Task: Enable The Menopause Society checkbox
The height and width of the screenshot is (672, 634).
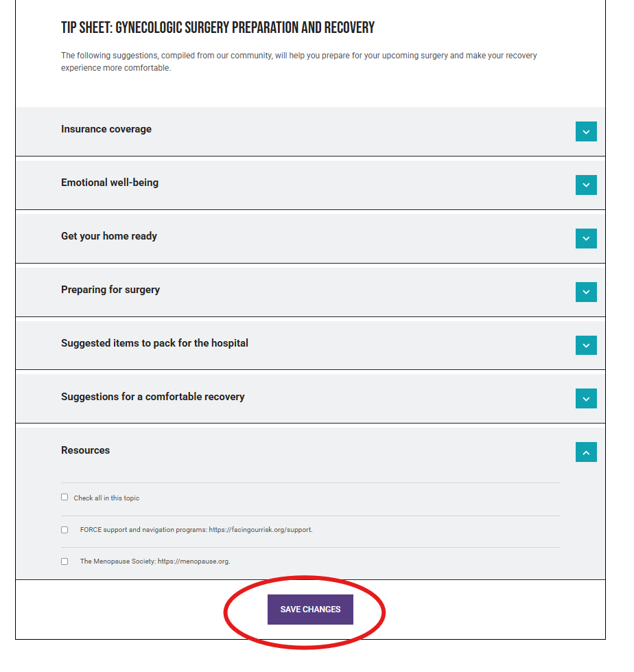Action: pos(64,561)
